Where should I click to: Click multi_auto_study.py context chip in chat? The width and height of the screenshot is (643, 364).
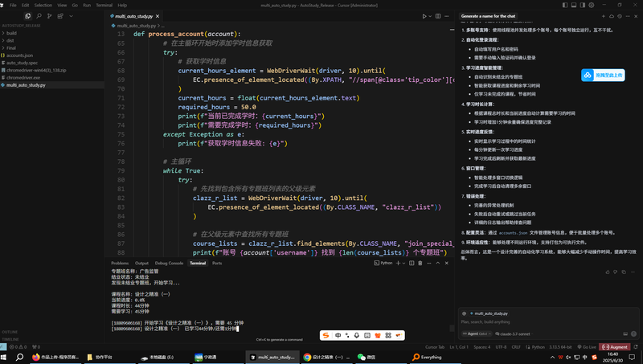[x=489, y=313]
